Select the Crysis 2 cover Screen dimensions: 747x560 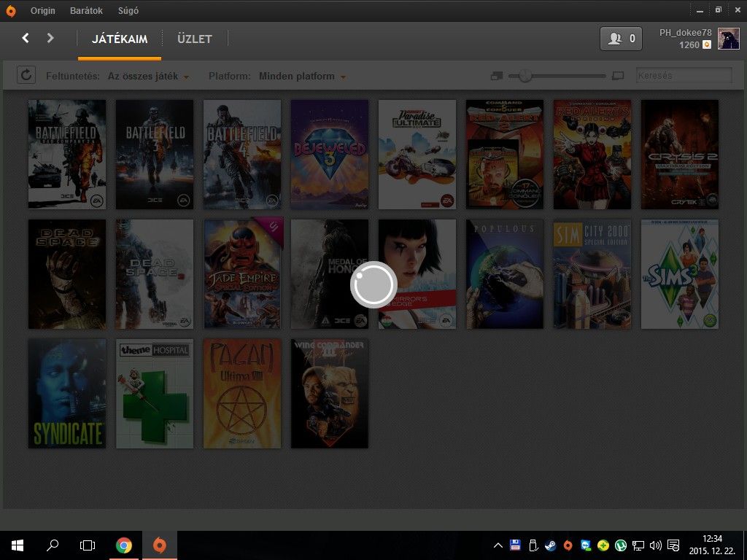(680, 155)
